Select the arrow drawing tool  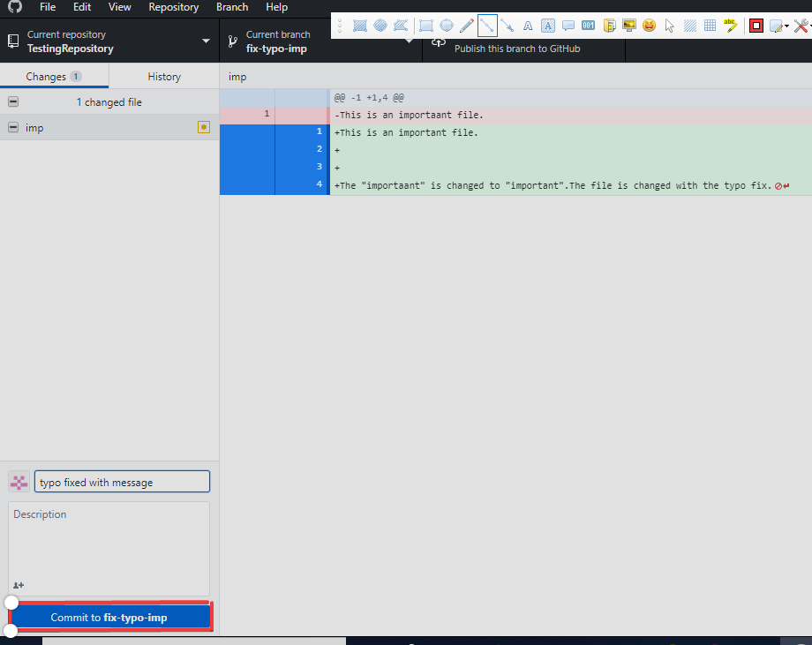(507, 26)
